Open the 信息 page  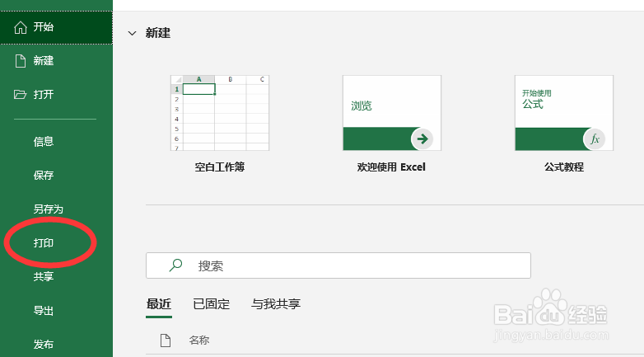coord(44,142)
